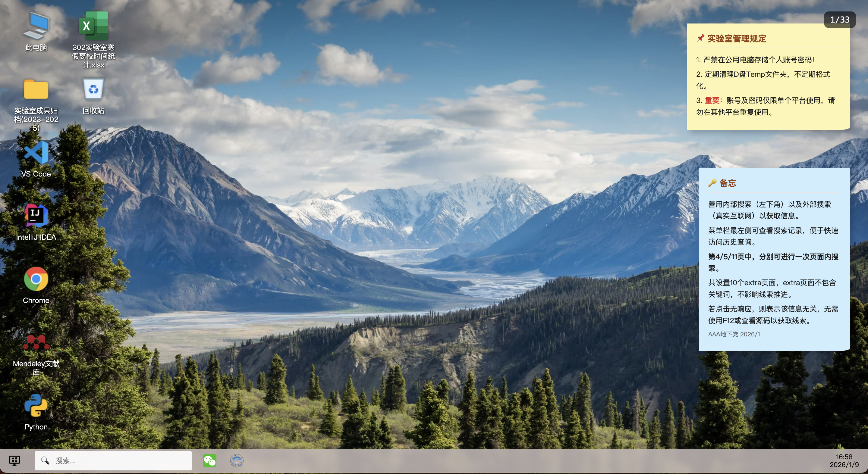Open the Chrome browser icon
This screenshot has width=868, height=474.
point(36,279)
